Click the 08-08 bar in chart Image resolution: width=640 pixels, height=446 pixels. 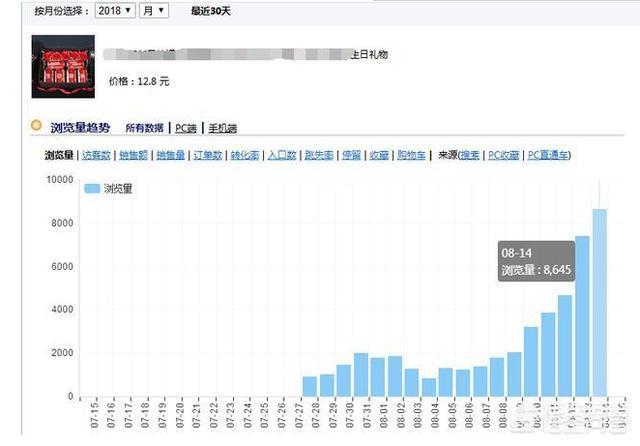tap(497, 377)
